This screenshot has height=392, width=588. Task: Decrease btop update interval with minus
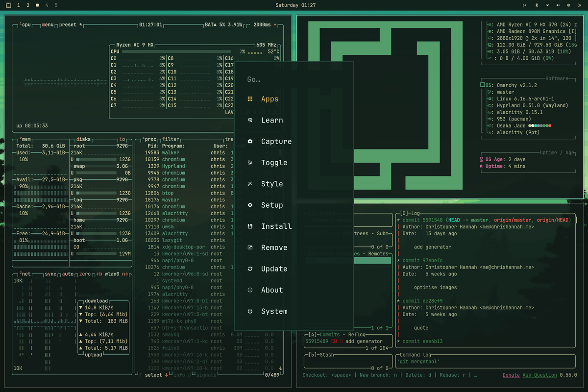click(249, 24)
